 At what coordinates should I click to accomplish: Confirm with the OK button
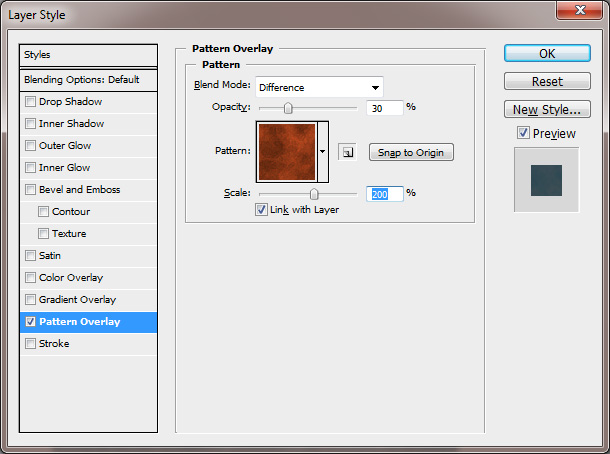[x=547, y=53]
